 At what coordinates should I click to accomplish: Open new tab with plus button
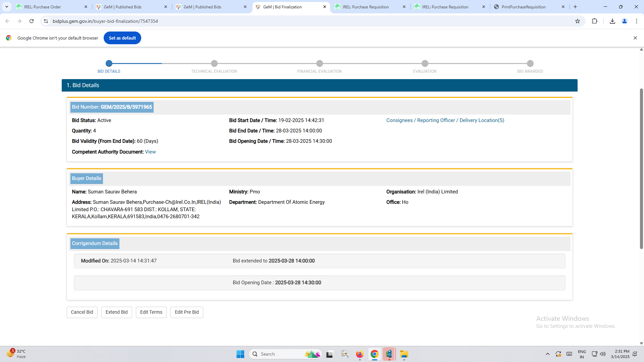tap(575, 7)
